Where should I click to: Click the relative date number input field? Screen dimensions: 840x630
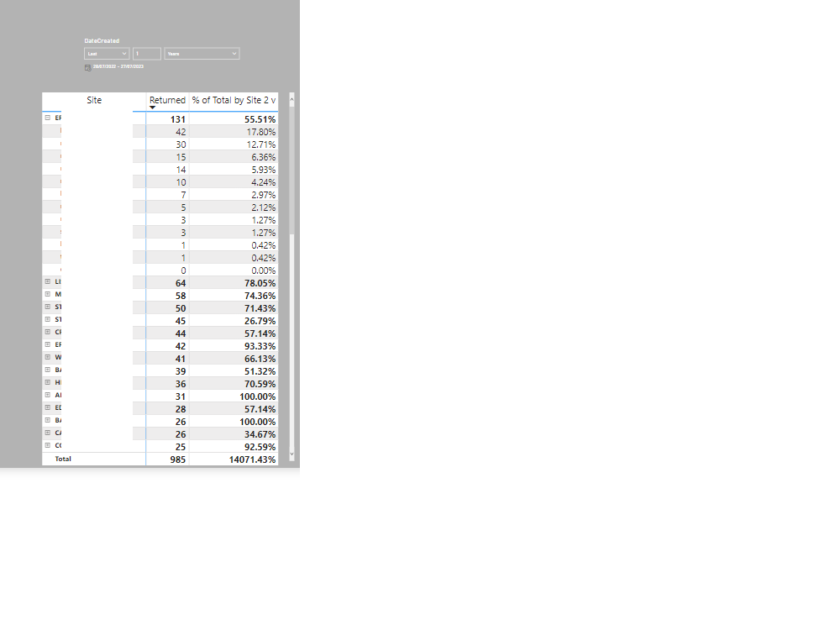click(147, 54)
